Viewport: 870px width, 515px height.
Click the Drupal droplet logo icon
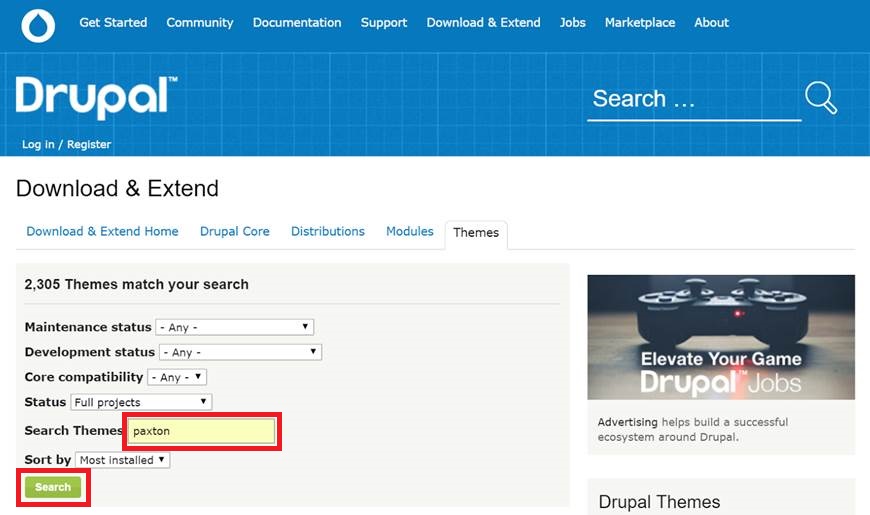[x=38, y=26]
